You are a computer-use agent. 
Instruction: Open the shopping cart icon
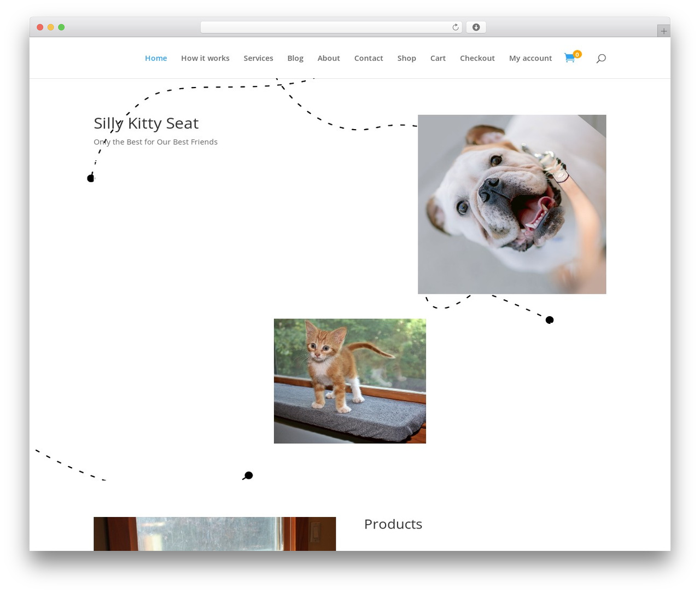coord(570,57)
